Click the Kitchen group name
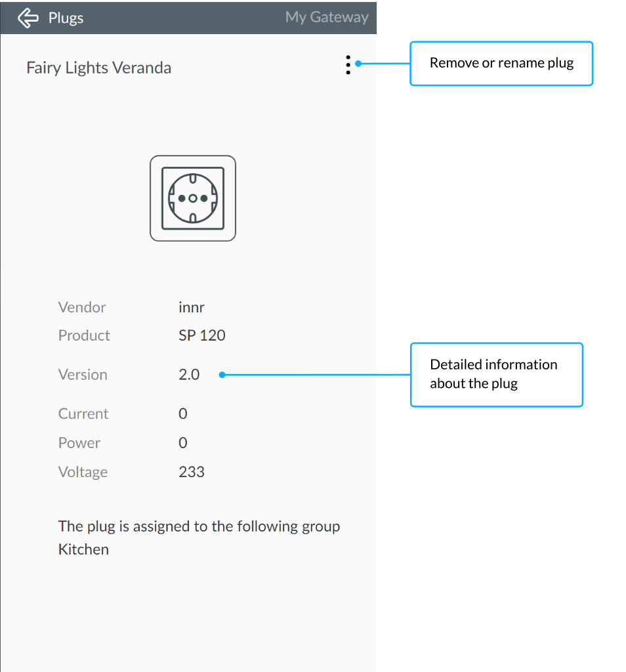 [x=83, y=549]
